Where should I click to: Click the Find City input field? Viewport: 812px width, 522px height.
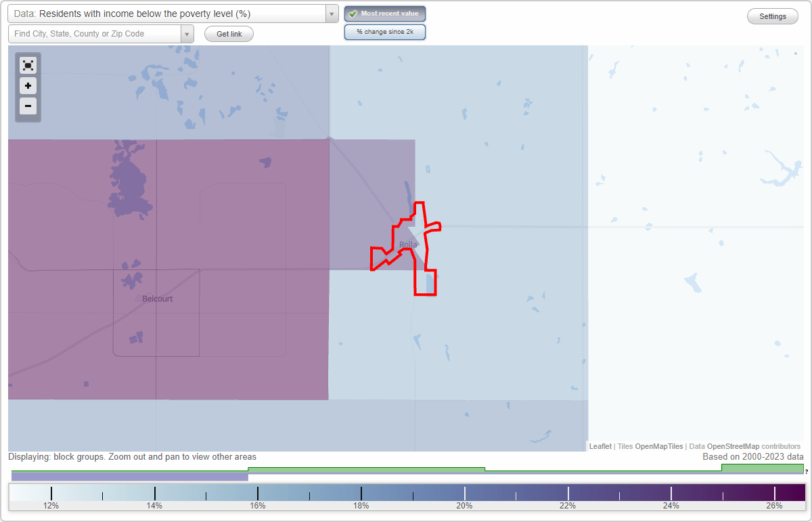(95, 33)
